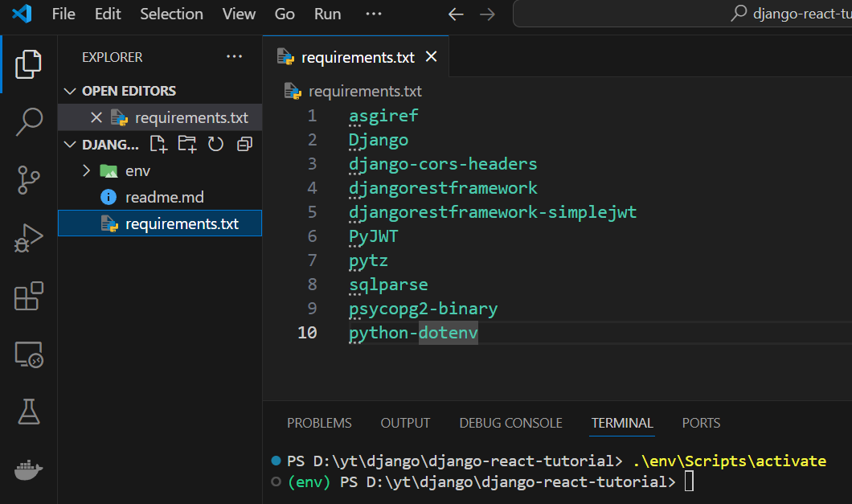Open the Search view icon
Screen dimensions: 852x504
coord(28,121)
